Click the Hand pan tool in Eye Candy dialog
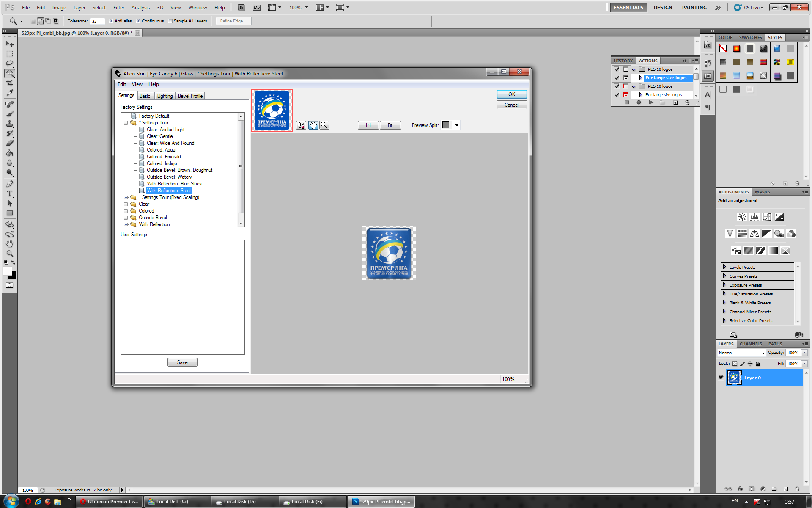The width and height of the screenshot is (812, 508). (x=313, y=125)
